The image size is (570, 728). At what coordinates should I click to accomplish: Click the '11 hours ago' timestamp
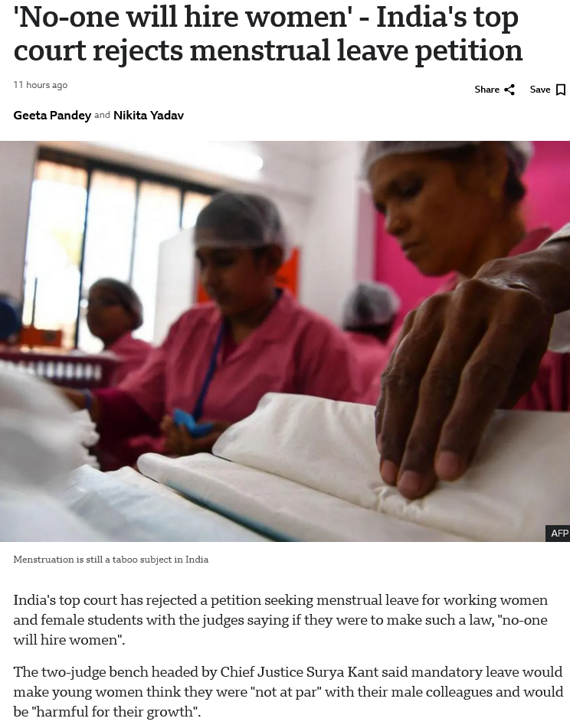pyautogui.click(x=41, y=85)
